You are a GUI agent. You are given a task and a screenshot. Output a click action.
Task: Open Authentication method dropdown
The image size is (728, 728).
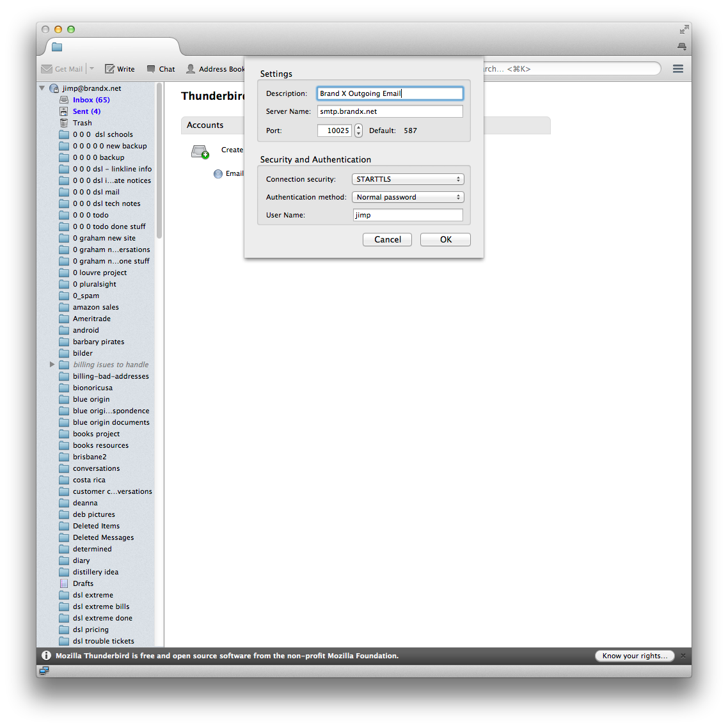[408, 197]
